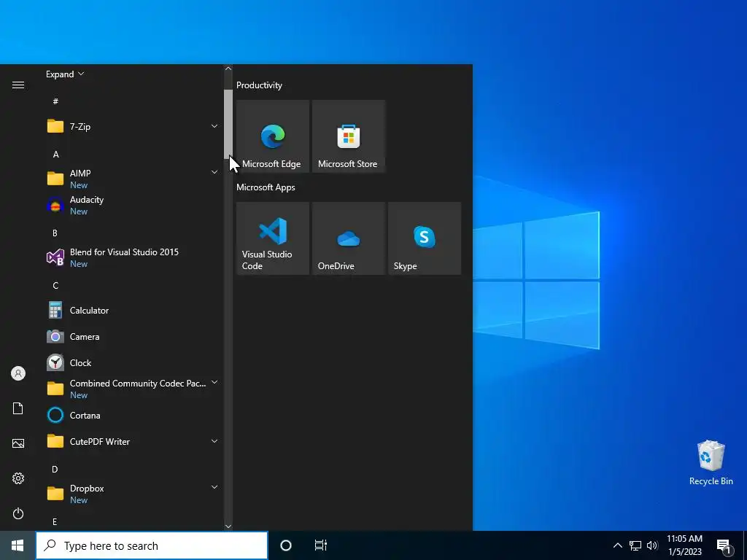Click the scrollbar up arrow in app list

228,69
